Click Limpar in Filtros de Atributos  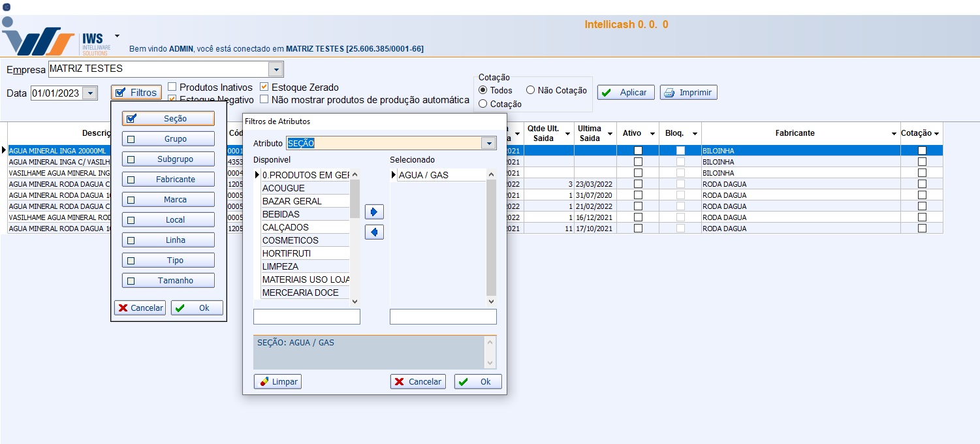point(277,382)
